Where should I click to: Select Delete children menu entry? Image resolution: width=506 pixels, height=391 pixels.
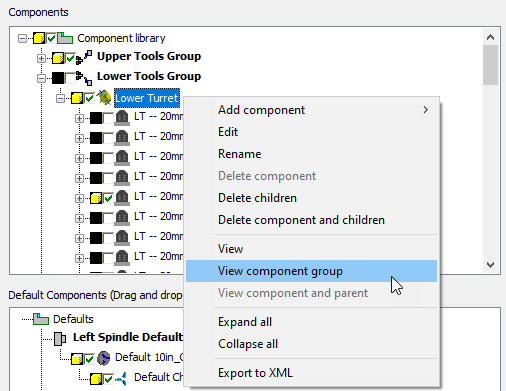coord(311,198)
